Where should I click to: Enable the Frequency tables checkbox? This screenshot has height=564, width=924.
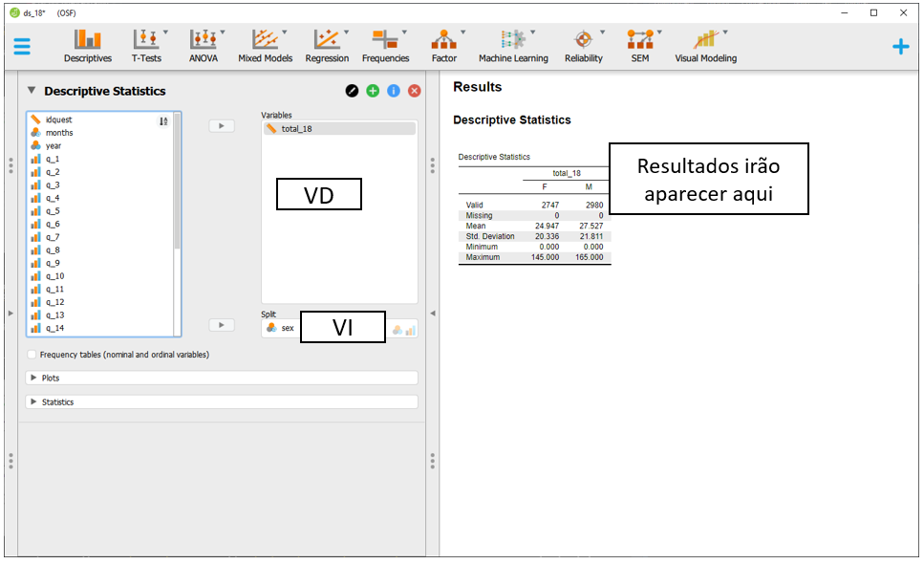tap(32, 355)
